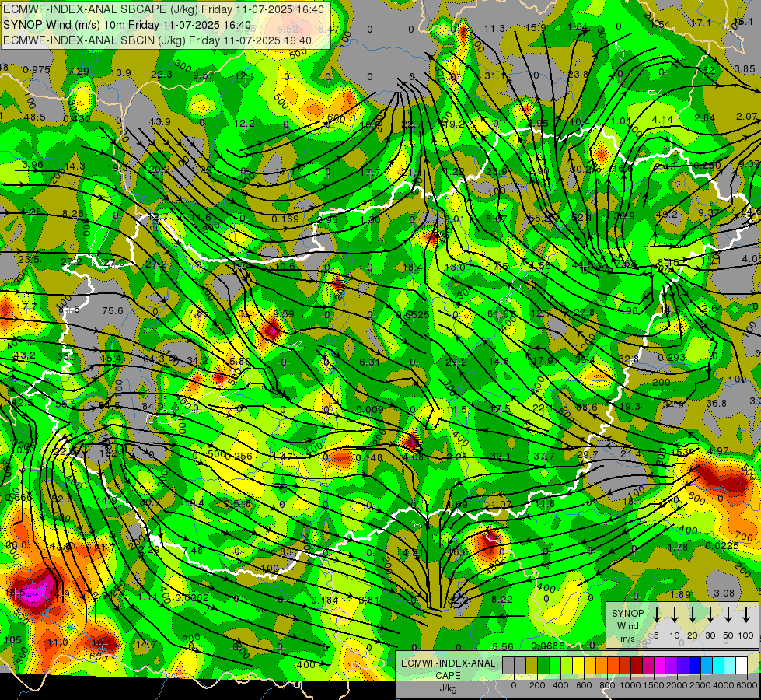
Task: Click the station value 7.48
Action: (x=193, y=551)
